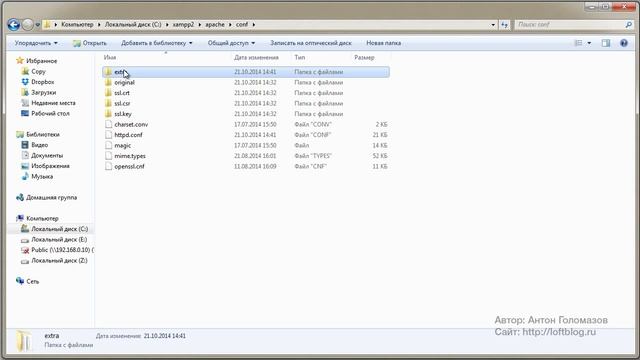The image size is (640, 360).
Task: Select Локальный диск (Z:) in sidebar
Action: (x=59, y=260)
